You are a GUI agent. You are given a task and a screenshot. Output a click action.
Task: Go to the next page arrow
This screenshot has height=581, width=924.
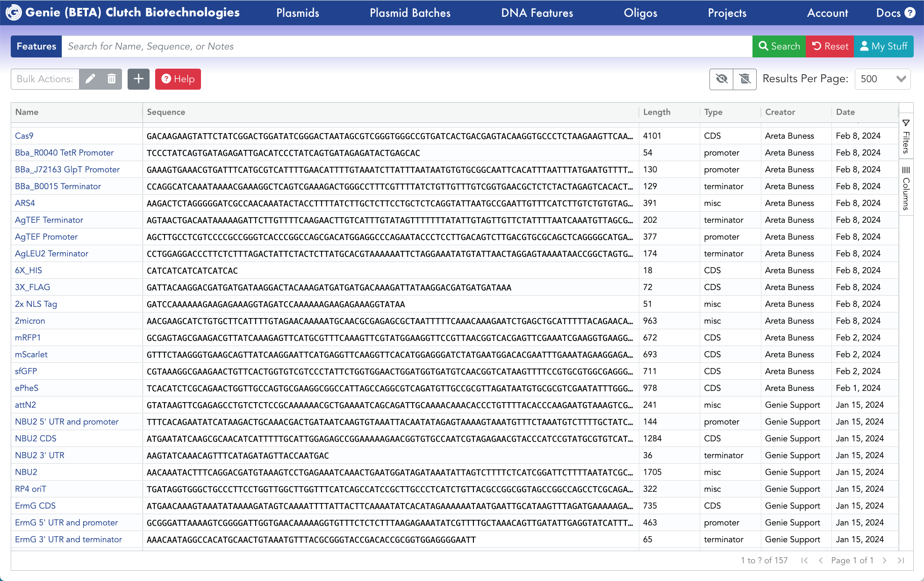click(884, 560)
